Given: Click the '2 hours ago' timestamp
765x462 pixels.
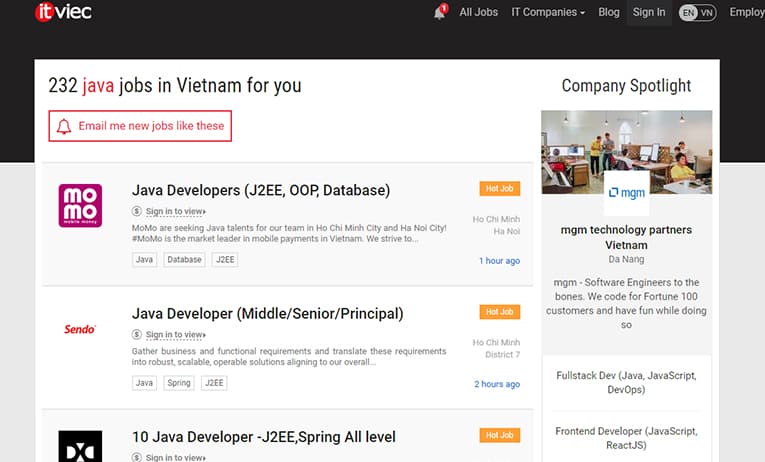Looking at the screenshot, I should (497, 384).
